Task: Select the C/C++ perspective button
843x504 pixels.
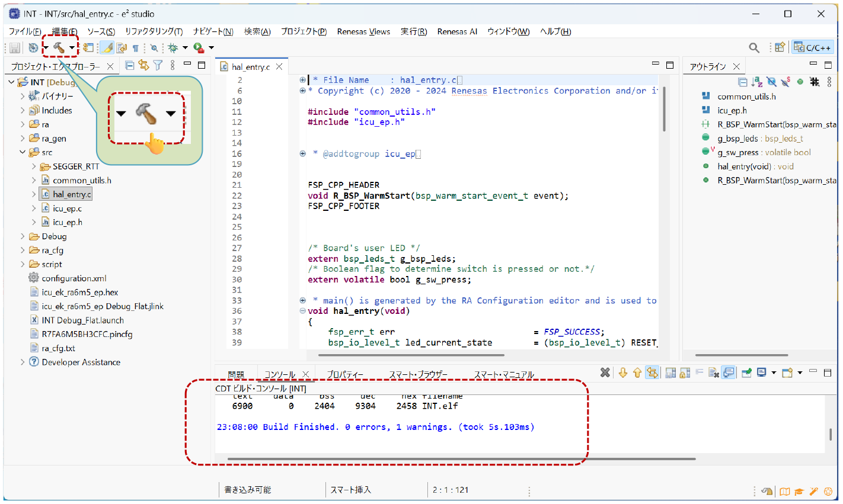Action: (812, 47)
